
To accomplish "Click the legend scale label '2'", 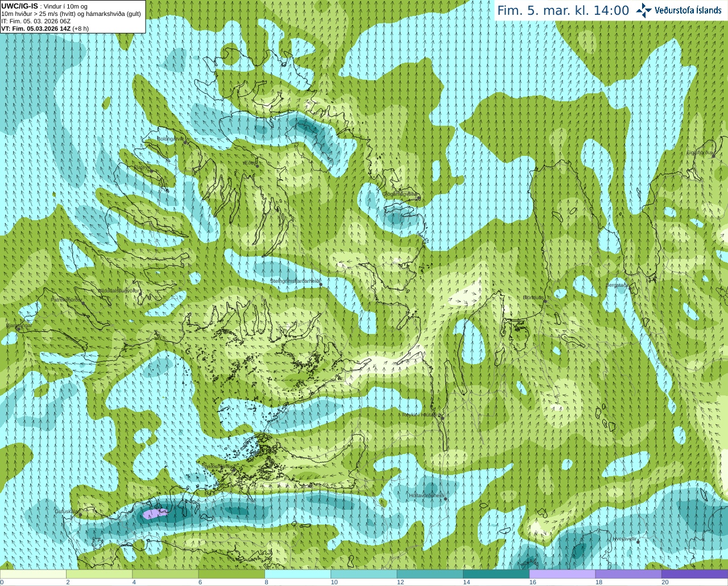I will tap(68, 582).
